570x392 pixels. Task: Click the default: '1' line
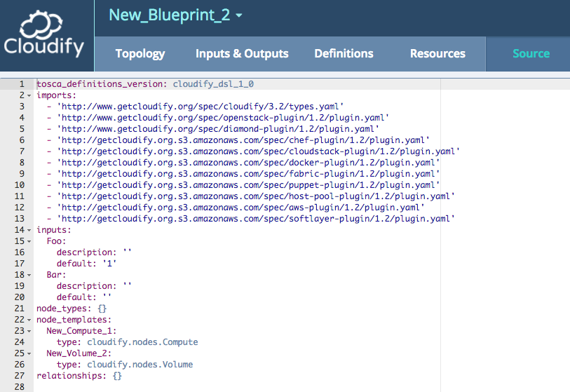click(86, 264)
